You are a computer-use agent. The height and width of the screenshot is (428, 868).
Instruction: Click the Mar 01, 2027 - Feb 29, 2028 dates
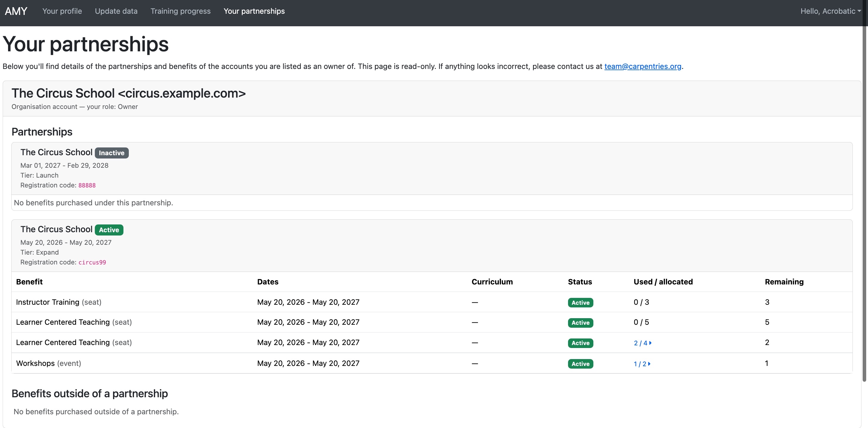coord(64,165)
